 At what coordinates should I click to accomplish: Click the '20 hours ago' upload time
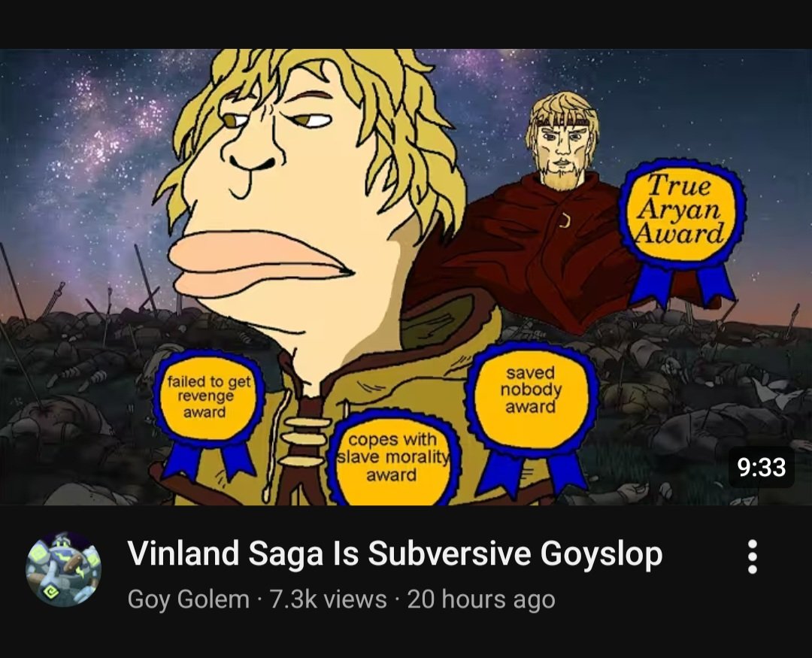click(481, 599)
